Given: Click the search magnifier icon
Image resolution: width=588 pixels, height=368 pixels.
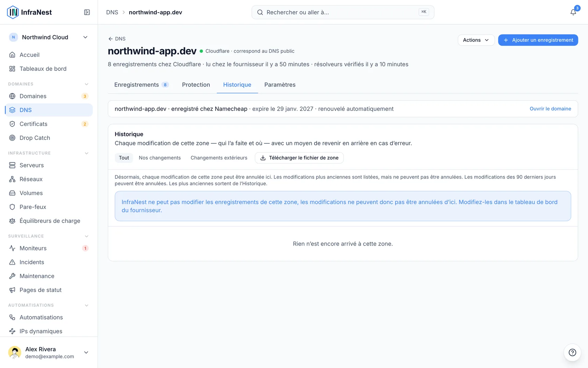Looking at the screenshot, I should [260, 12].
